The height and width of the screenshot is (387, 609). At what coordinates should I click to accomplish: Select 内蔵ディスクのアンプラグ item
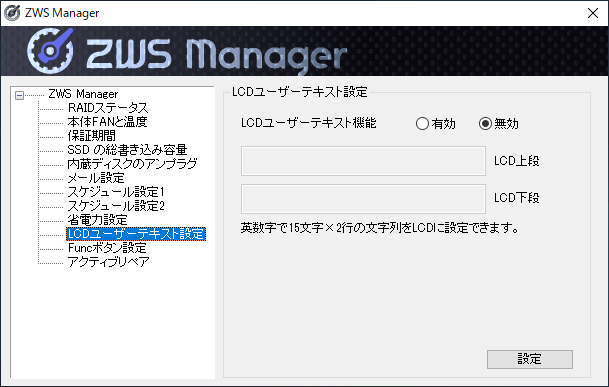(x=132, y=164)
